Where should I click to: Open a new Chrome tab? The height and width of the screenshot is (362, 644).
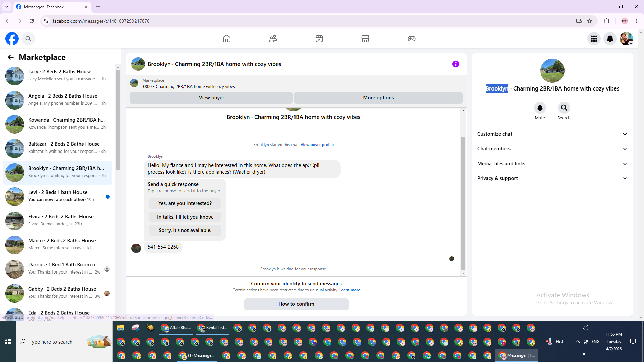pyautogui.click(x=98, y=7)
